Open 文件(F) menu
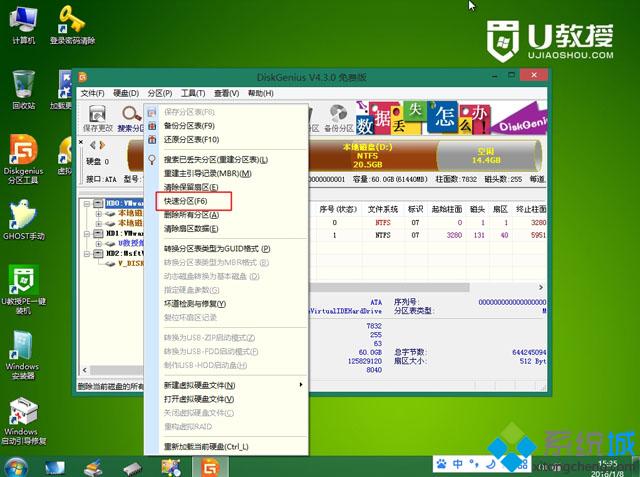Image resolution: width=640 pixels, height=477 pixels. (x=92, y=93)
